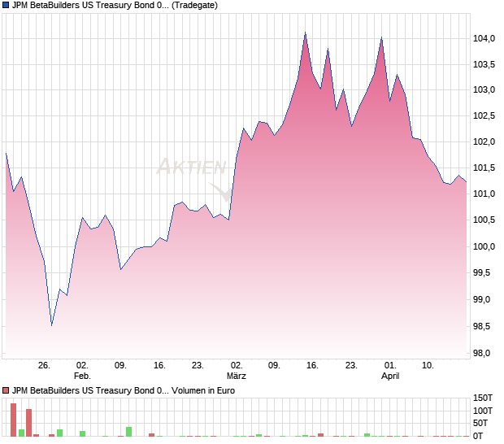
Task: Click the 98,0 price axis label
Action: click(x=481, y=354)
